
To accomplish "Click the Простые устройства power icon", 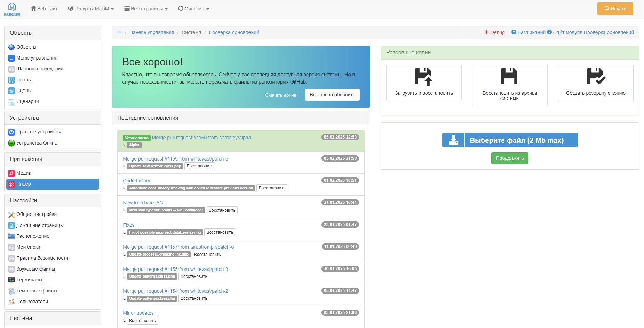I will tap(11, 132).
